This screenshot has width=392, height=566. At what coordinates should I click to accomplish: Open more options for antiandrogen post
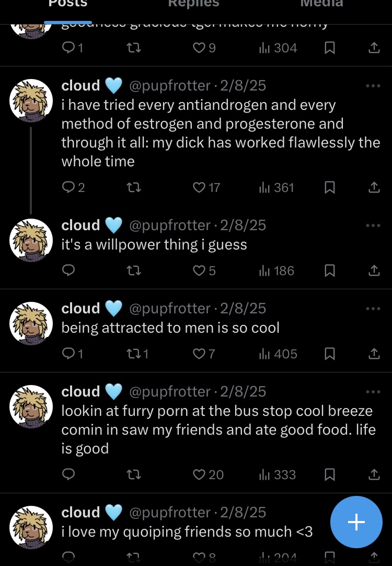(x=373, y=85)
